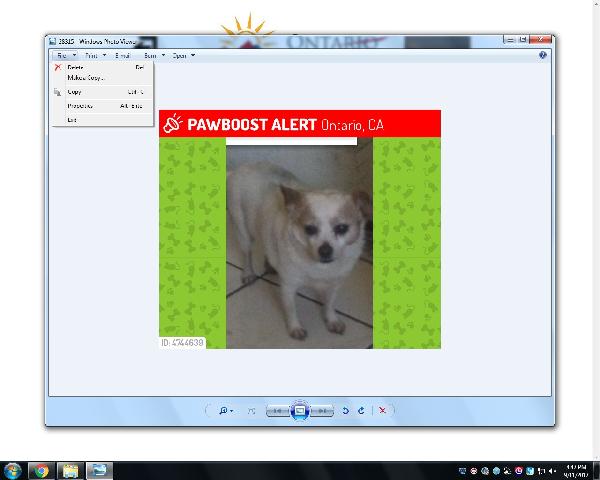
Task: Open the File menu in Photo Viewer
Action: click(66, 56)
